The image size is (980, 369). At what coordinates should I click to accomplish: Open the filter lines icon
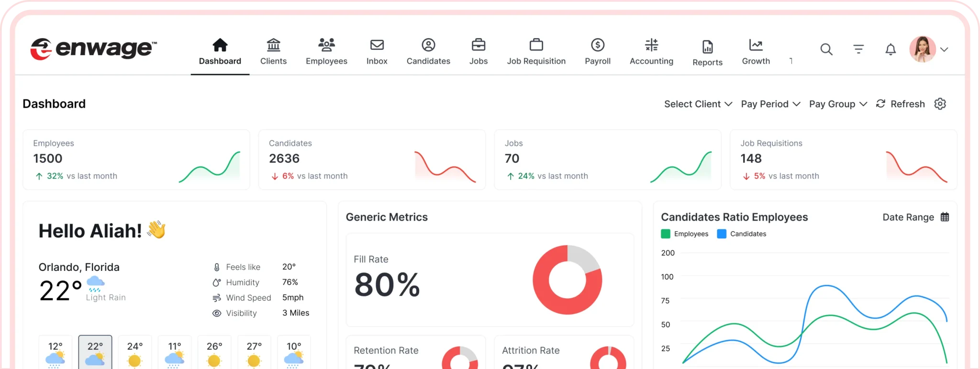tap(858, 49)
